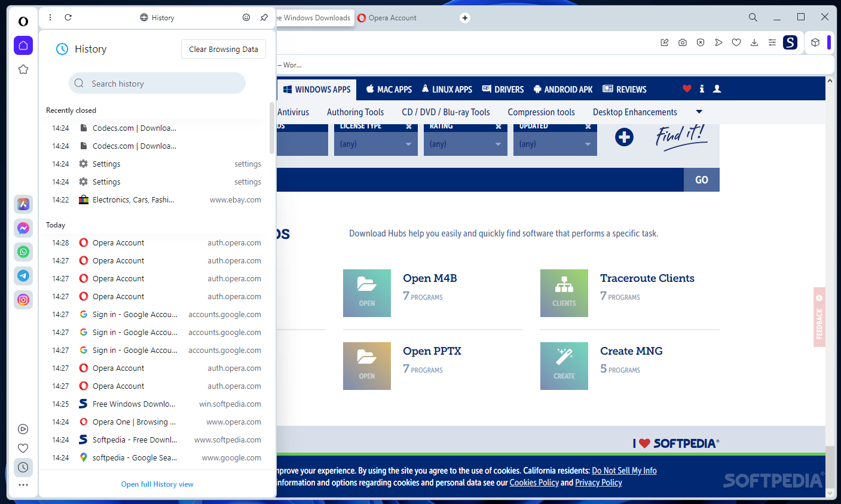Select the Mac Apps menu
Screen dimensions: 841x504
pyautogui.click(x=389, y=90)
